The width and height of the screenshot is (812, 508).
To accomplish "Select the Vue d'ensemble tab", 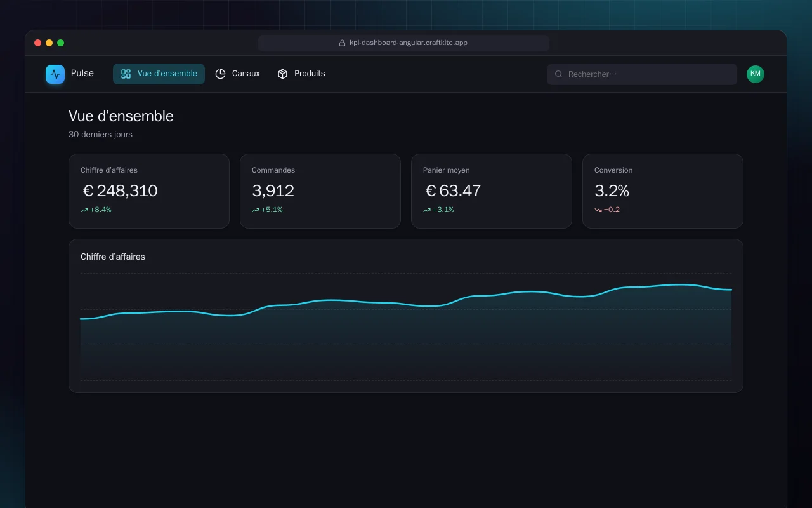I will 159,74.
